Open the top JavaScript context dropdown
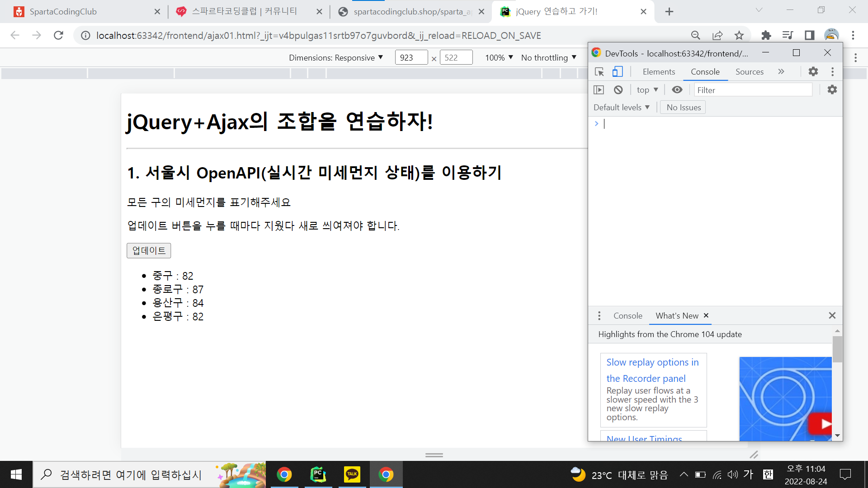This screenshot has height=488, width=868. point(647,90)
